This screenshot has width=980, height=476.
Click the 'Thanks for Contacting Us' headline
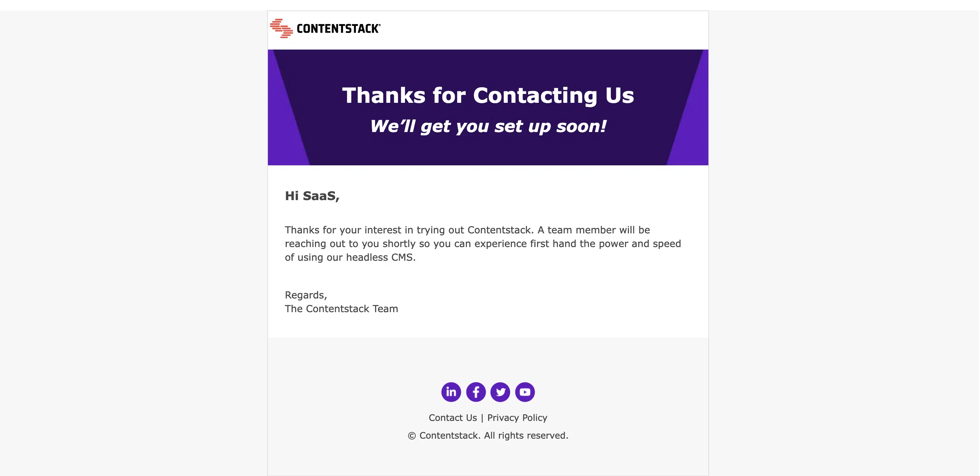pos(488,95)
